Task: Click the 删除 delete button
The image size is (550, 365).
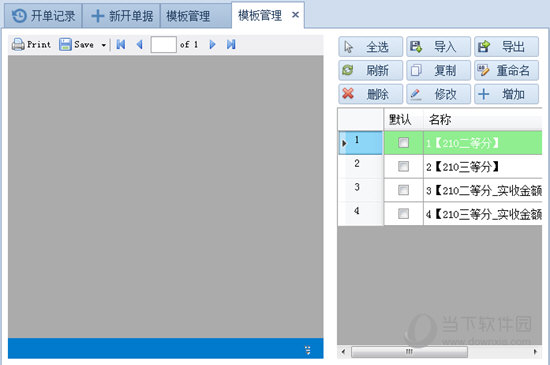Action: click(x=371, y=94)
